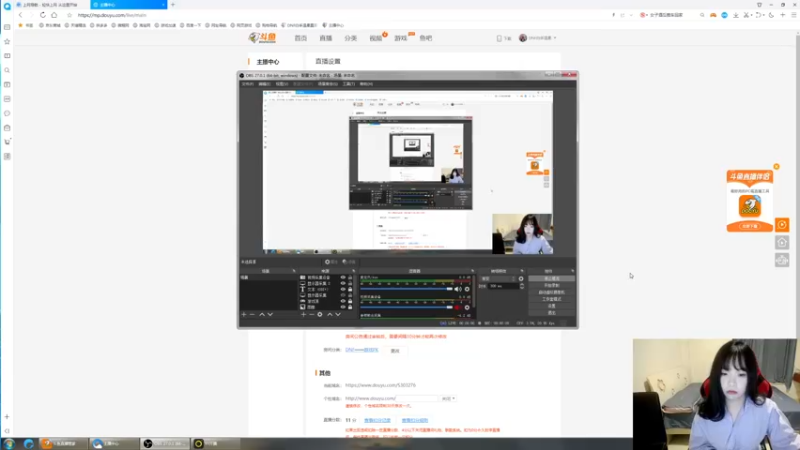Toggle visibility of 文本 (GDI+) source

pos(343,289)
